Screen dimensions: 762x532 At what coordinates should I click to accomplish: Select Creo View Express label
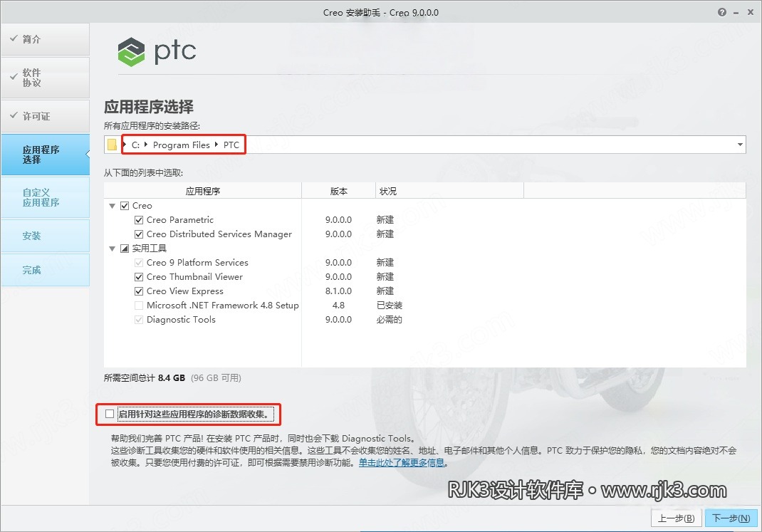click(x=185, y=291)
